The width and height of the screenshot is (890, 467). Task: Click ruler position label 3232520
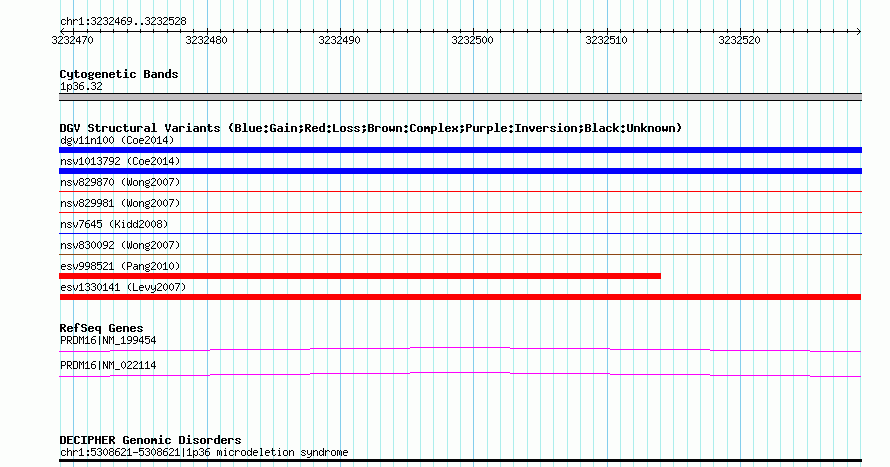[x=739, y=40]
